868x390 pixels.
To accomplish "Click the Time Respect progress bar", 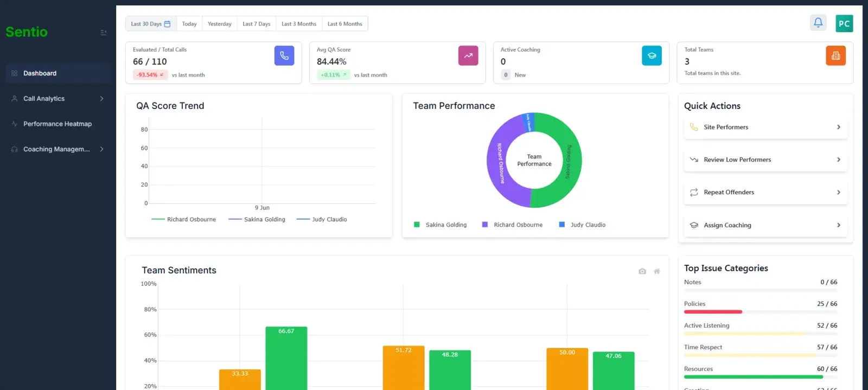I will pyautogui.click(x=761, y=355).
